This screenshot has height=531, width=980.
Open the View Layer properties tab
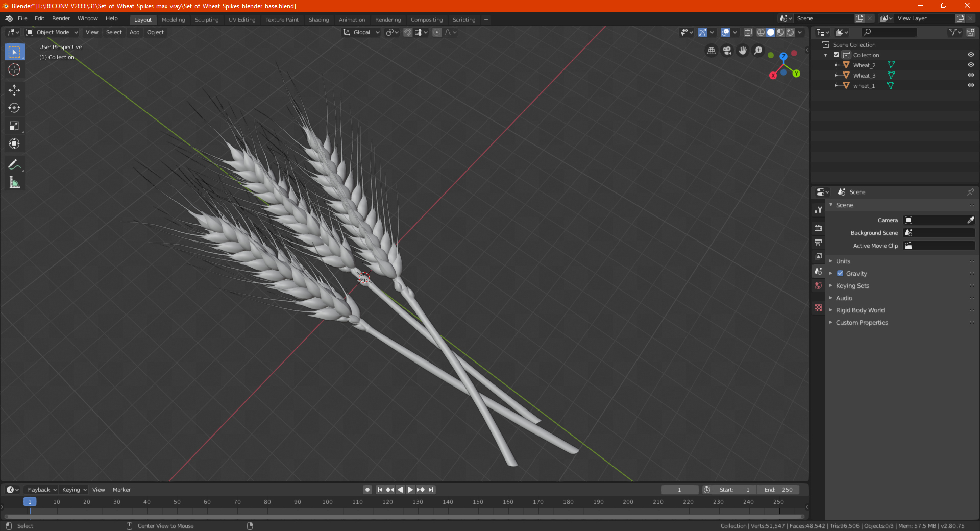click(818, 256)
